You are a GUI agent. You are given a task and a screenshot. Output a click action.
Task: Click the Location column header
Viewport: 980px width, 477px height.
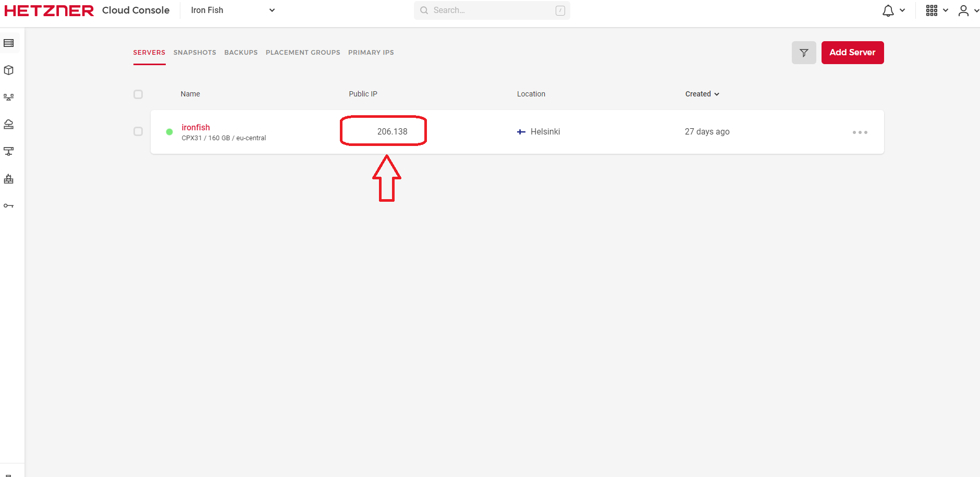pos(531,94)
